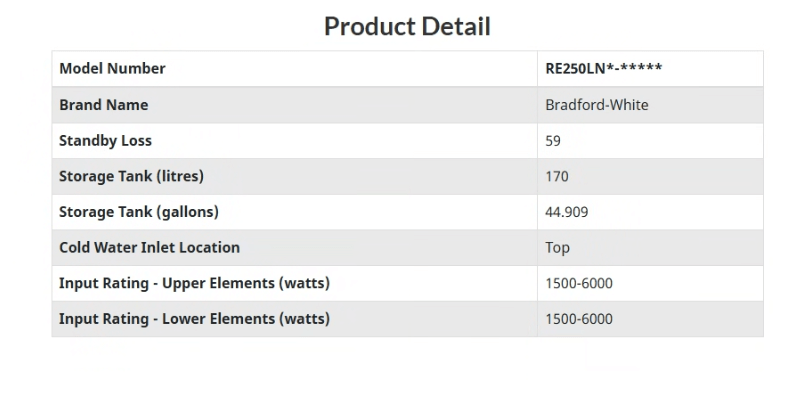Image resolution: width=803 pixels, height=410 pixels.
Task: Click the Standby Loss label cell
Action: (105, 141)
